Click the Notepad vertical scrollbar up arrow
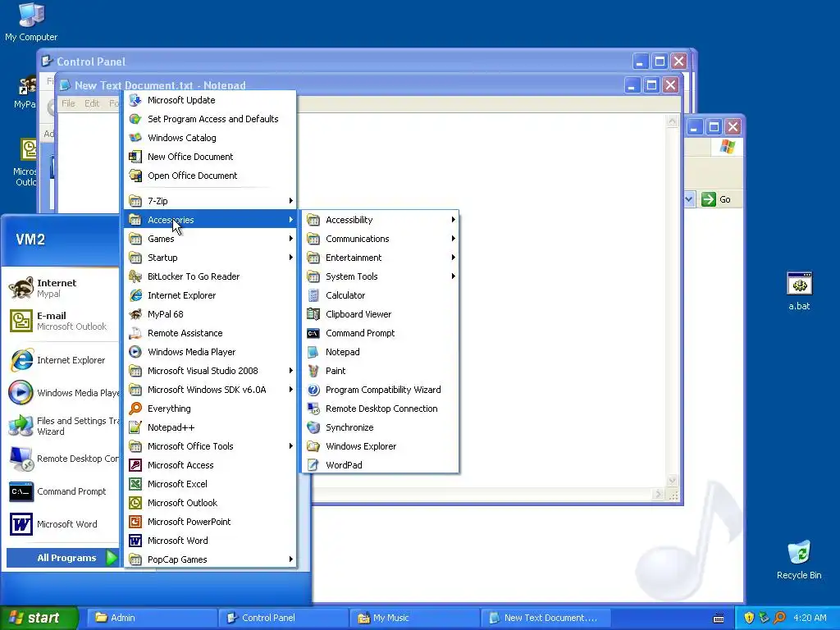The image size is (840, 630). point(672,121)
